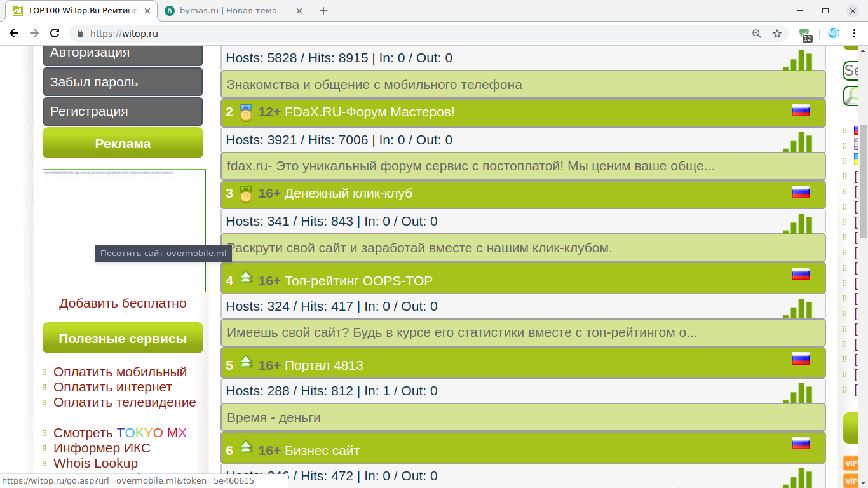The width and height of the screenshot is (868, 488).
Task: Switch to the bymas.ru Новая тема tab
Action: (x=229, y=11)
